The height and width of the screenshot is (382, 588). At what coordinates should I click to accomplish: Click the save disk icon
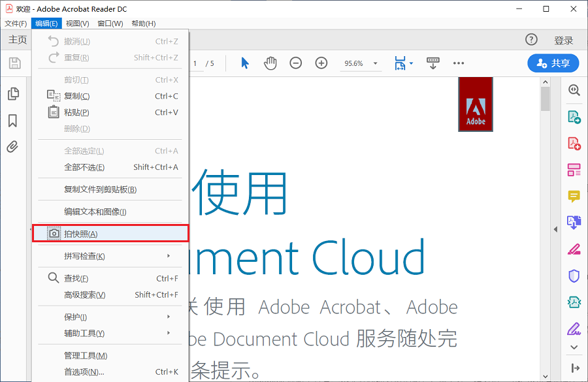pos(14,63)
